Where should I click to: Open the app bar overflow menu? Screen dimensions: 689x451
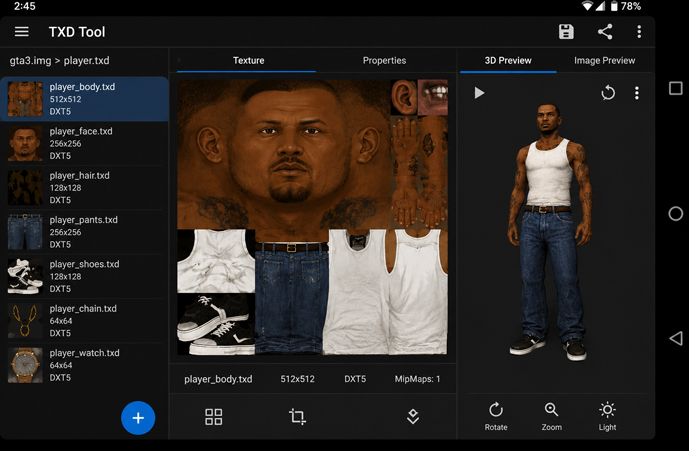coord(639,32)
